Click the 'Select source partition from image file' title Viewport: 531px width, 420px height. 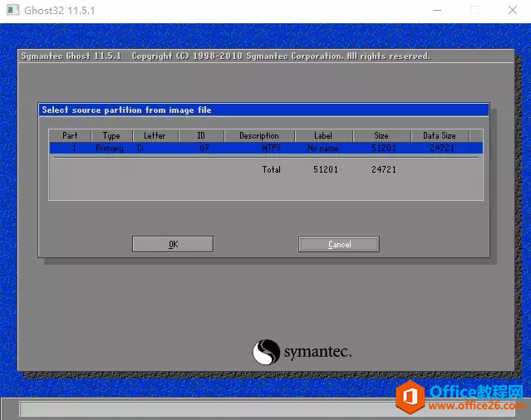pyautogui.click(x=126, y=110)
